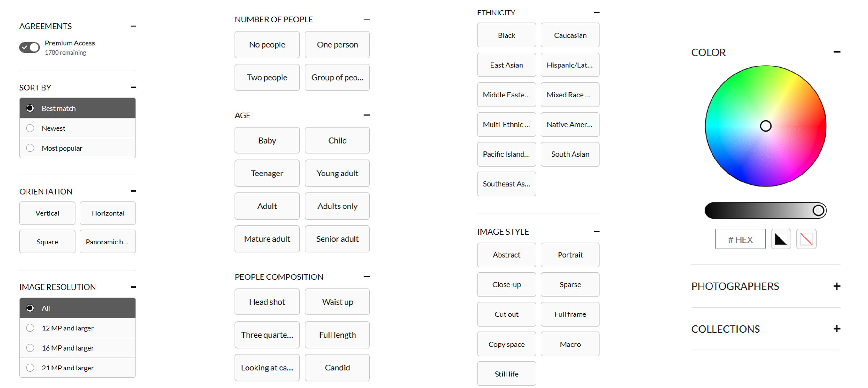Expand the Photographers section
The image size is (868, 388).
coord(836,286)
